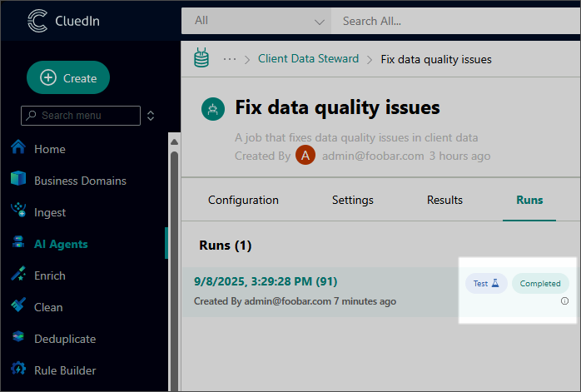Image resolution: width=581 pixels, height=392 pixels.
Task: Click the run info icon below Completed
Action: tap(564, 301)
